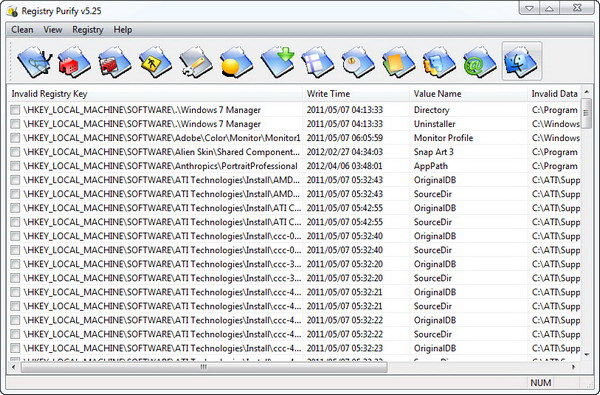Sort by Value Name column header
This screenshot has height=395, width=600.
tap(468, 94)
